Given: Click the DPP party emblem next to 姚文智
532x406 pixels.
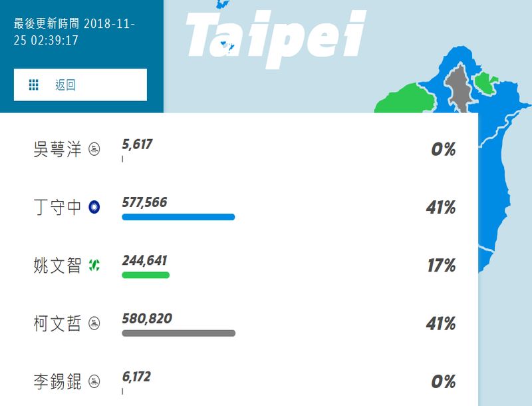Looking at the screenshot, I should [94, 265].
